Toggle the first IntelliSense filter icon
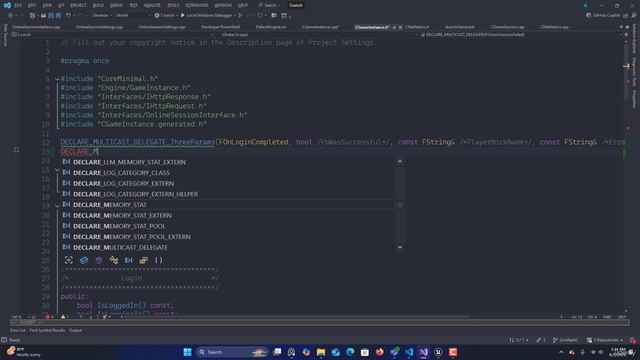Viewport: 640px width, 360px height. coord(69,260)
